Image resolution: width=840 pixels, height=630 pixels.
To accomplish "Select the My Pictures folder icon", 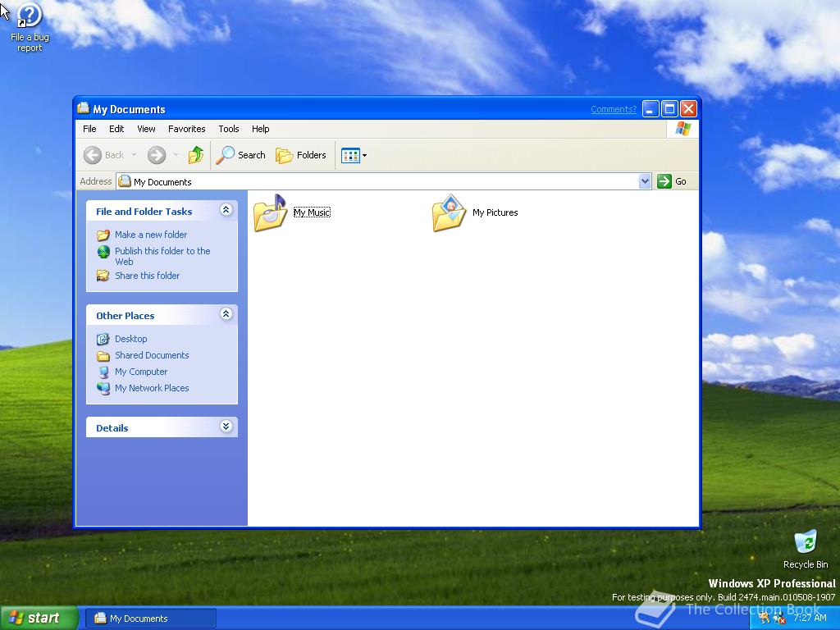I will [x=449, y=212].
